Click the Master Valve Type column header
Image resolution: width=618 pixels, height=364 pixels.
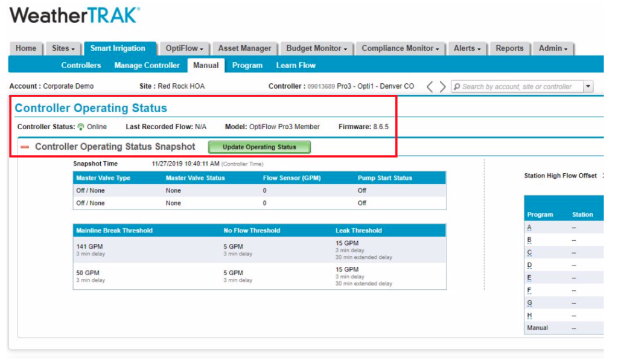click(103, 178)
